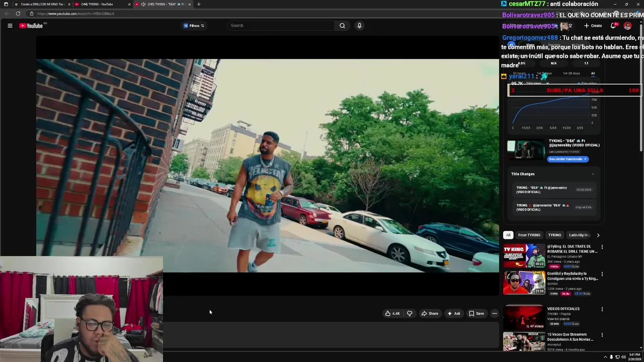Open the 'EL QUE TRATE DE ROBARSE EL DRILL' thumbnail

coord(524,255)
